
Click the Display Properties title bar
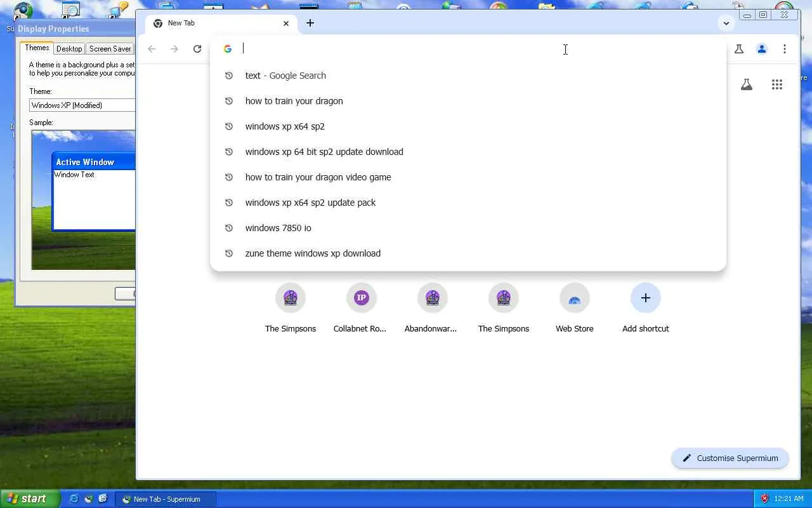pos(75,29)
